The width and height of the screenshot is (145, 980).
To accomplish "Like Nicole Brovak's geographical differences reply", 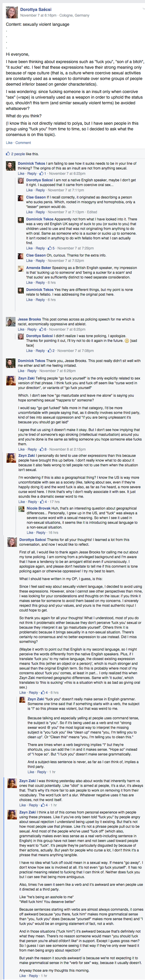I will [x=30, y=533].
